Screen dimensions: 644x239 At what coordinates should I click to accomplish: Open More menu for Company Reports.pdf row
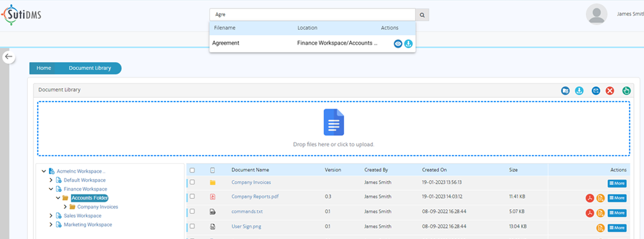(x=617, y=198)
